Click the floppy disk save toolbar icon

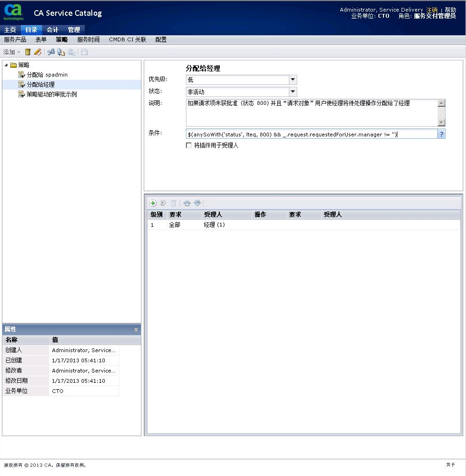[84, 52]
